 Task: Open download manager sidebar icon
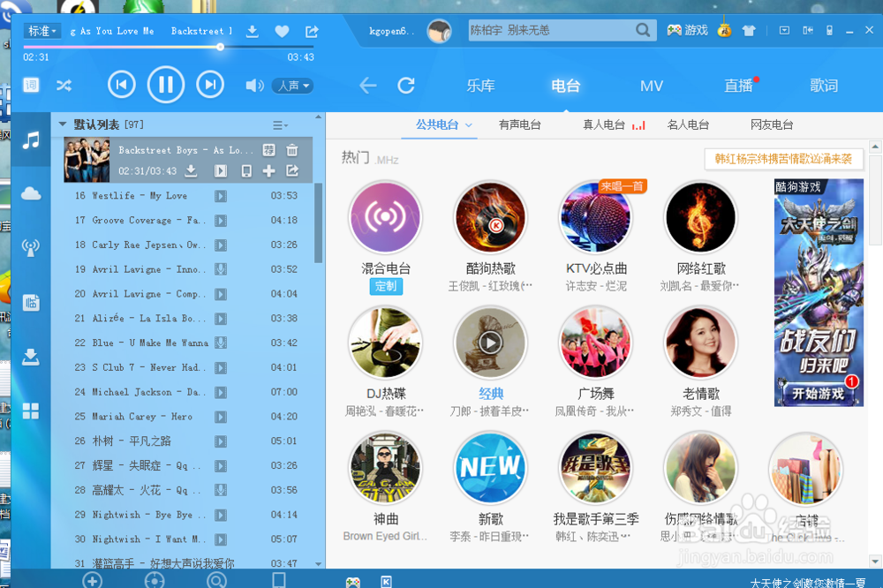coord(31,357)
